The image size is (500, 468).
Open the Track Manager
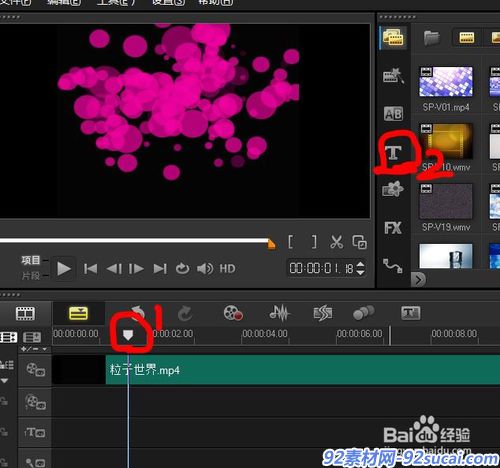(32, 337)
